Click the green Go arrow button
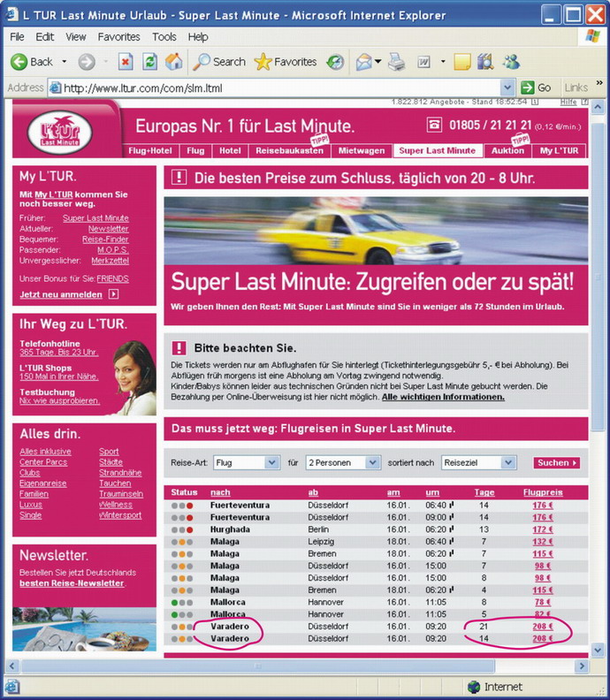The height and width of the screenshot is (700, 610). click(528, 87)
